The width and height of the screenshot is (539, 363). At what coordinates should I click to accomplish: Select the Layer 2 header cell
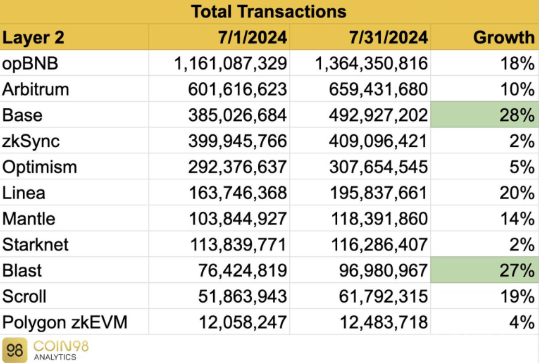coord(74,37)
